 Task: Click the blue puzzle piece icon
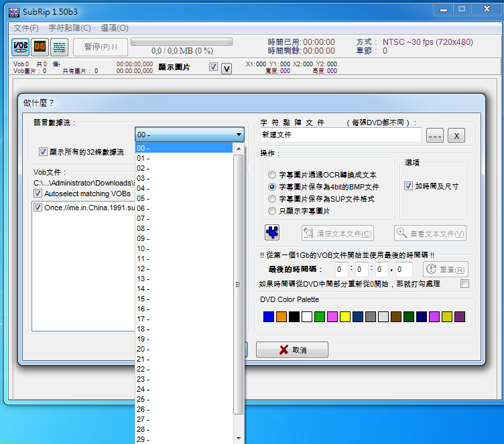coord(272,232)
